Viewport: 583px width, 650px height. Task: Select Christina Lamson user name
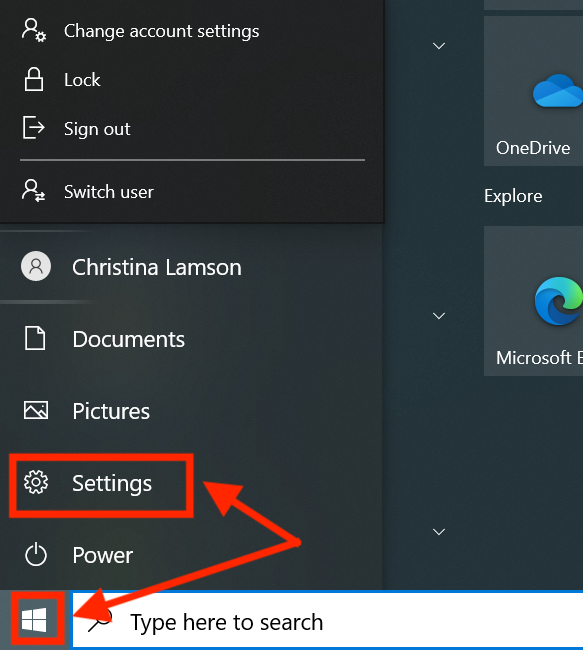point(157,267)
